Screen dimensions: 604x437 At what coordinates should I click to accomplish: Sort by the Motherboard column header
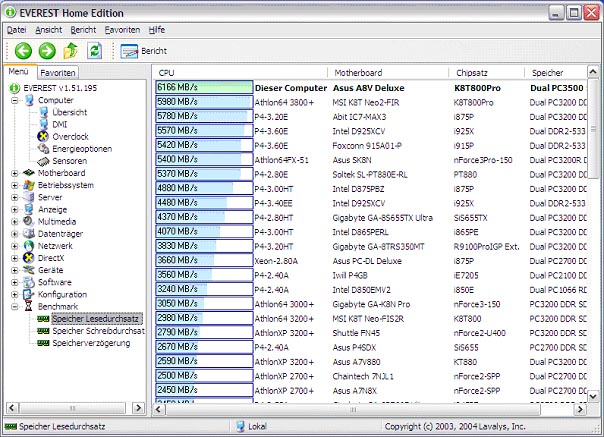click(388, 73)
